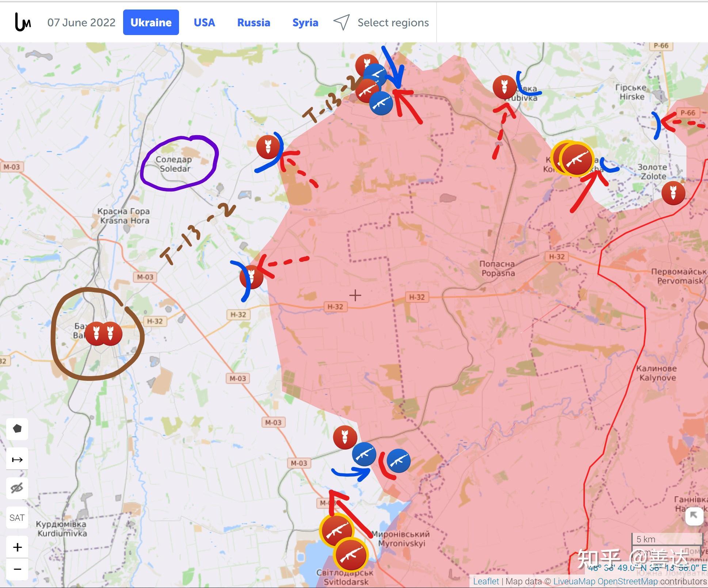The image size is (708, 588).
Task: Zoom out with the minus button
Action: (x=17, y=569)
